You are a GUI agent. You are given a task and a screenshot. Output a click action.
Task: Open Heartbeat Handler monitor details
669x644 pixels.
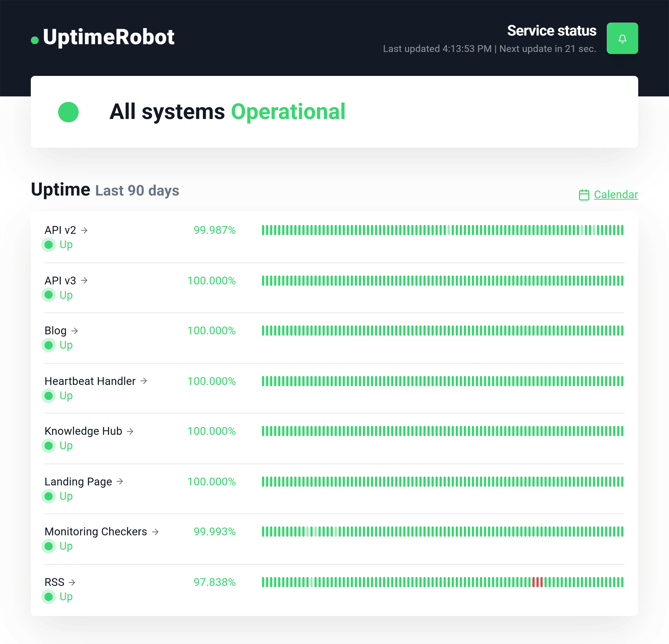tap(90, 381)
